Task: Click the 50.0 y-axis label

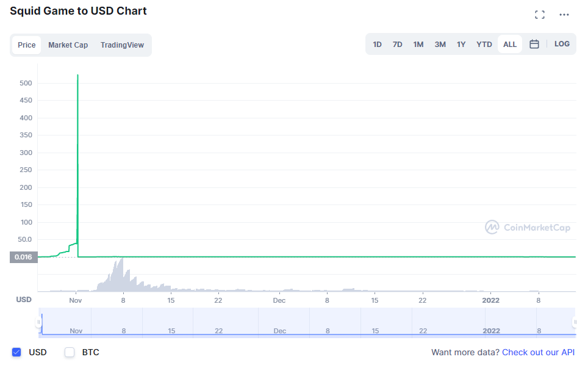Action: pyautogui.click(x=25, y=239)
